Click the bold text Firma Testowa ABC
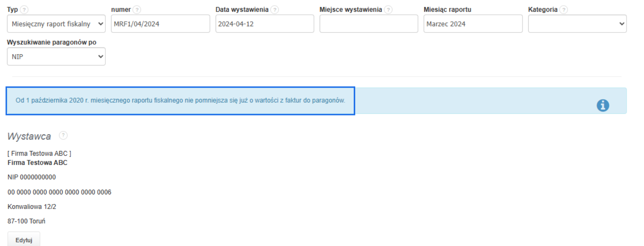Screen dimensions: 644x246 (38, 163)
